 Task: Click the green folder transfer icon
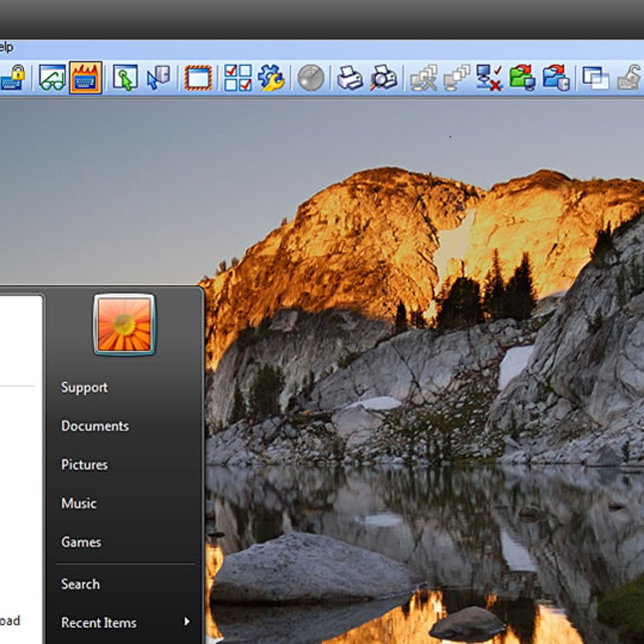pyautogui.click(x=522, y=78)
